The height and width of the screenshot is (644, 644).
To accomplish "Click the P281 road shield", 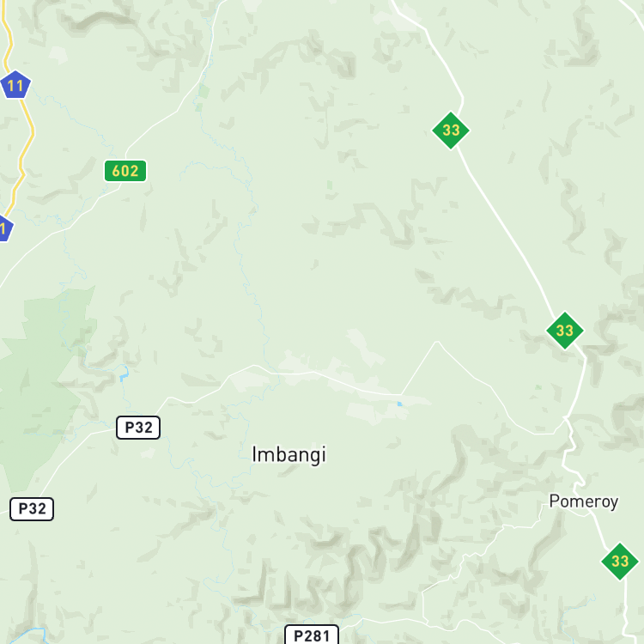I will click(312, 635).
